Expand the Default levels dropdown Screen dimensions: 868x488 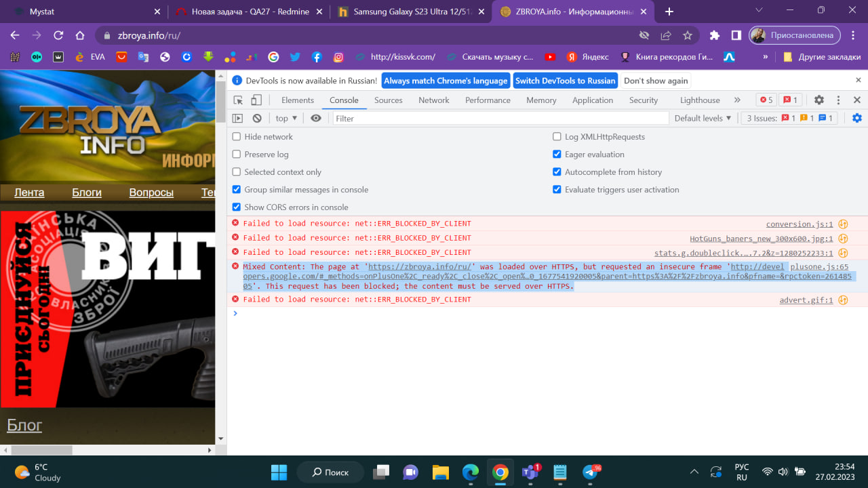tap(703, 118)
